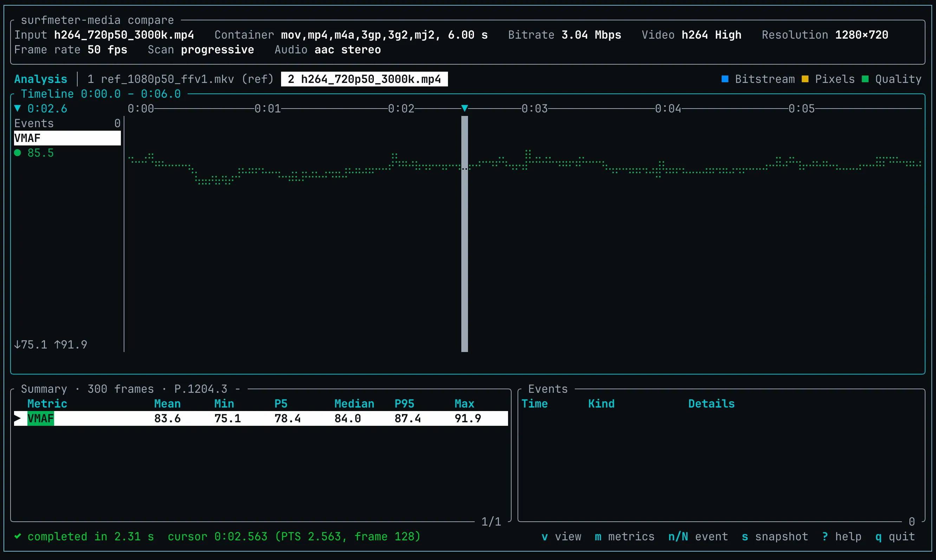Viewport: 936px width, 560px height.
Task: Click the Events panel title
Action: click(548, 389)
